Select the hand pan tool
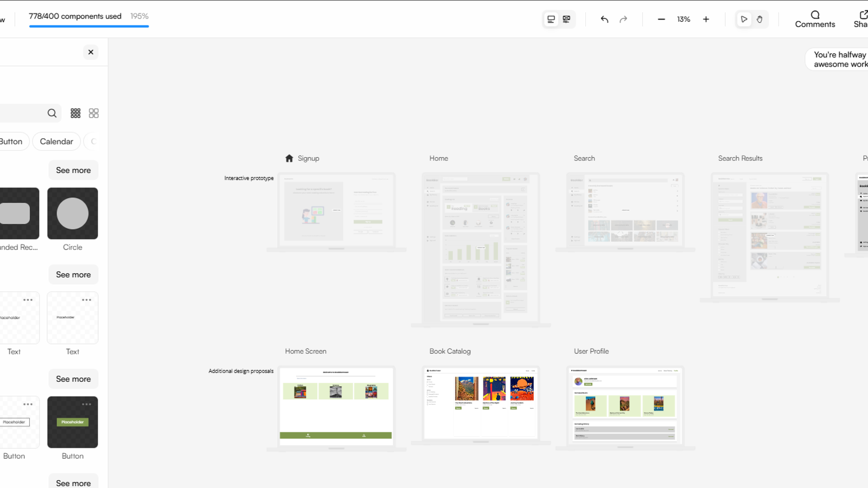Viewport: 868px width, 488px height. pos(759,19)
